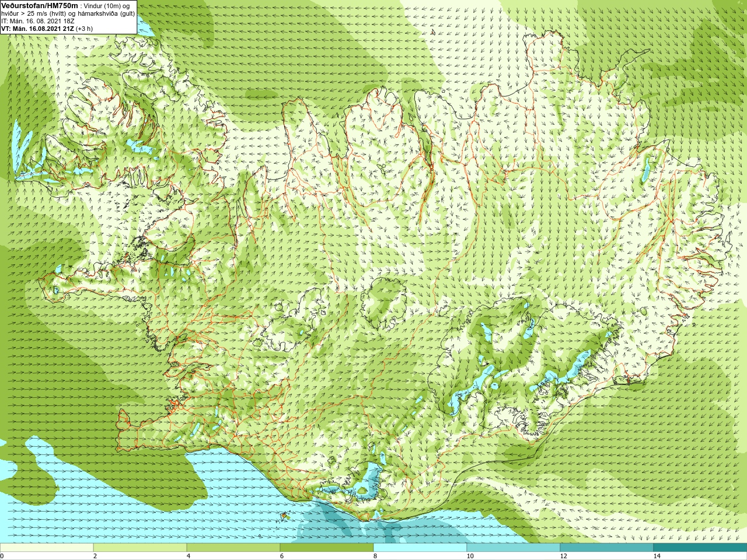Click the '12' scale tick label

[x=563, y=556]
